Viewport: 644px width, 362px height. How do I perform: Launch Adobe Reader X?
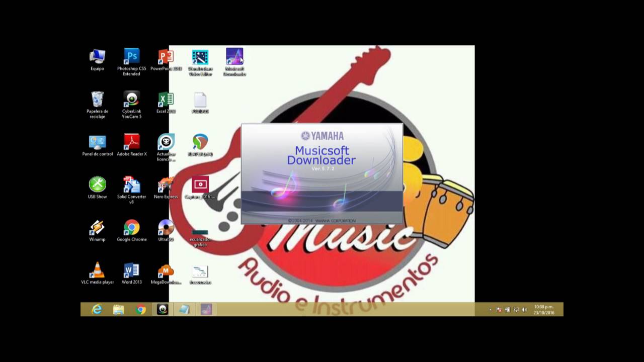pos(132,145)
